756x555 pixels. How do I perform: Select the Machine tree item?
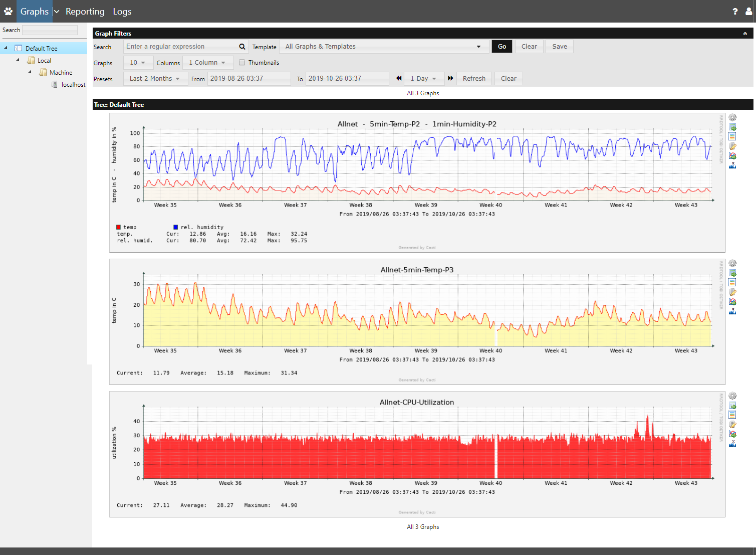coord(61,72)
